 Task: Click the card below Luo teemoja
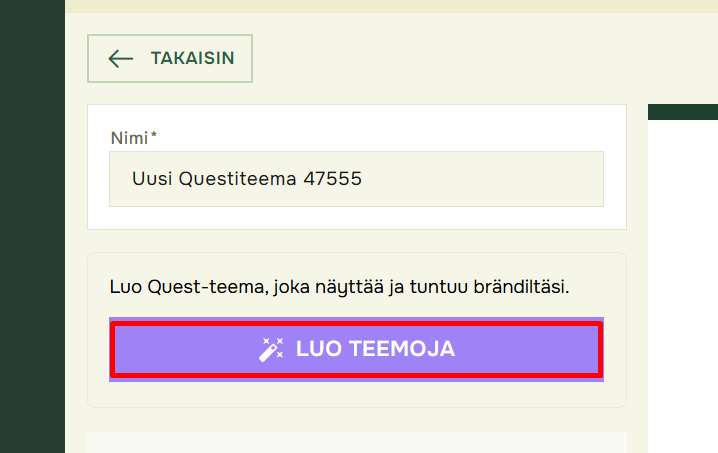pos(356,442)
